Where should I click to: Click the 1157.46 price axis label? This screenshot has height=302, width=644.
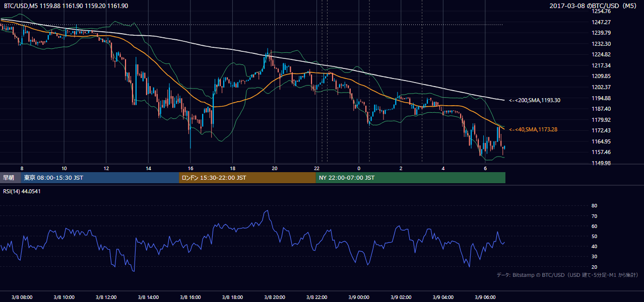click(601, 152)
